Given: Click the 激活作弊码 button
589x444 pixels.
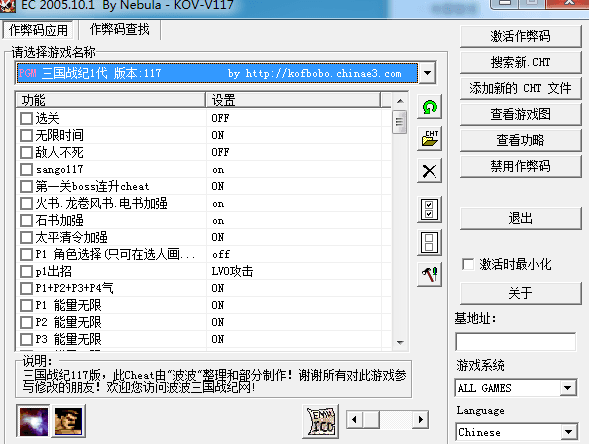Looking at the screenshot, I should [x=520, y=36].
